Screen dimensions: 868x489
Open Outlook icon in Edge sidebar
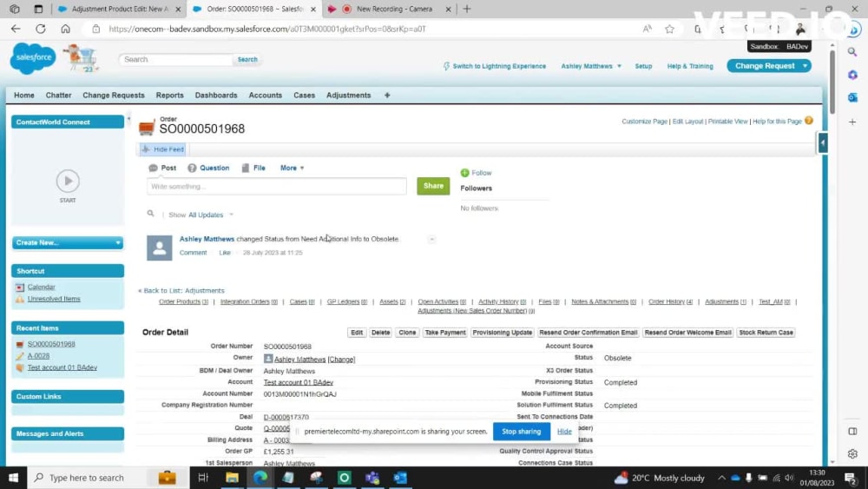852,97
